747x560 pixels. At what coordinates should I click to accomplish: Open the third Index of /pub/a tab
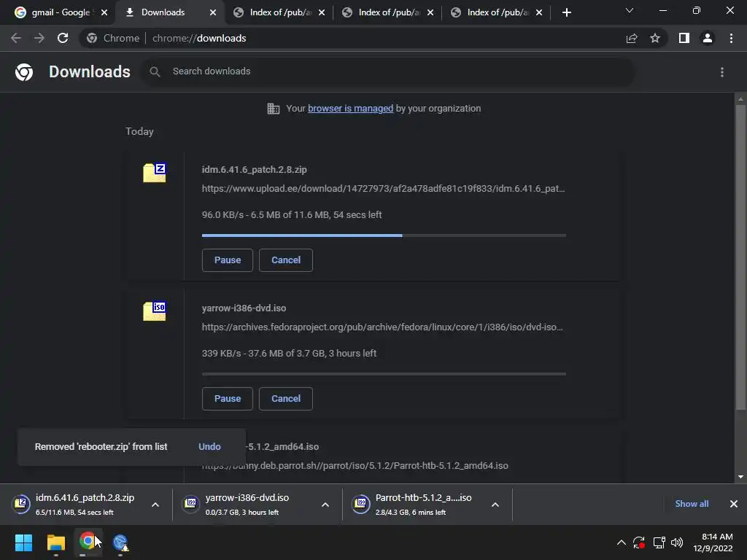pos(498,12)
